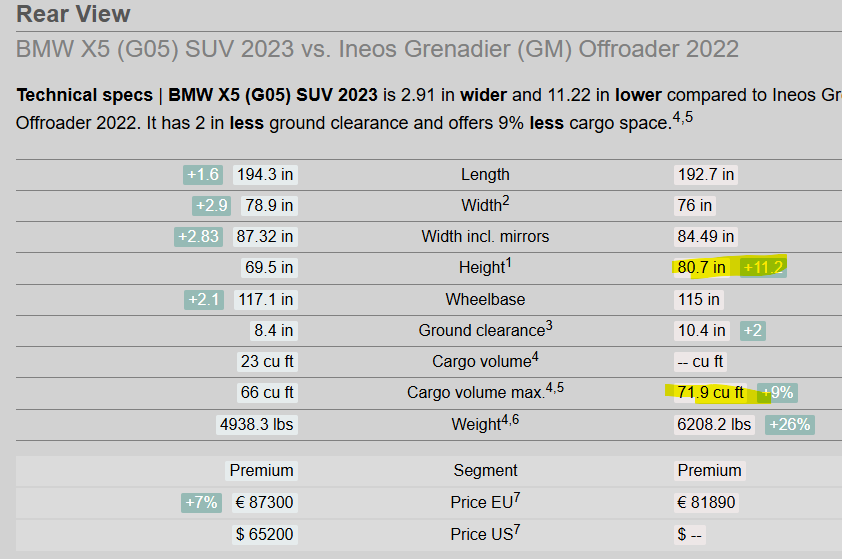Click the +1.6 length difference badge
Screen dimensions: 842x559
(202, 174)
